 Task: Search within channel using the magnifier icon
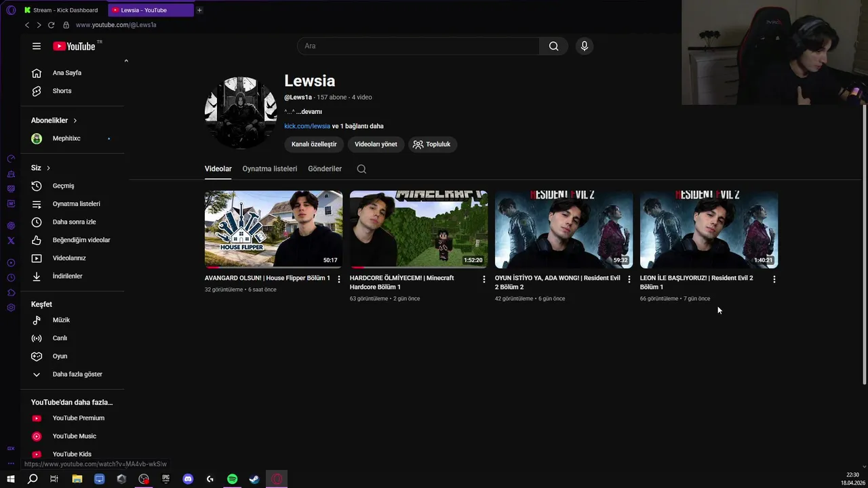361,169
